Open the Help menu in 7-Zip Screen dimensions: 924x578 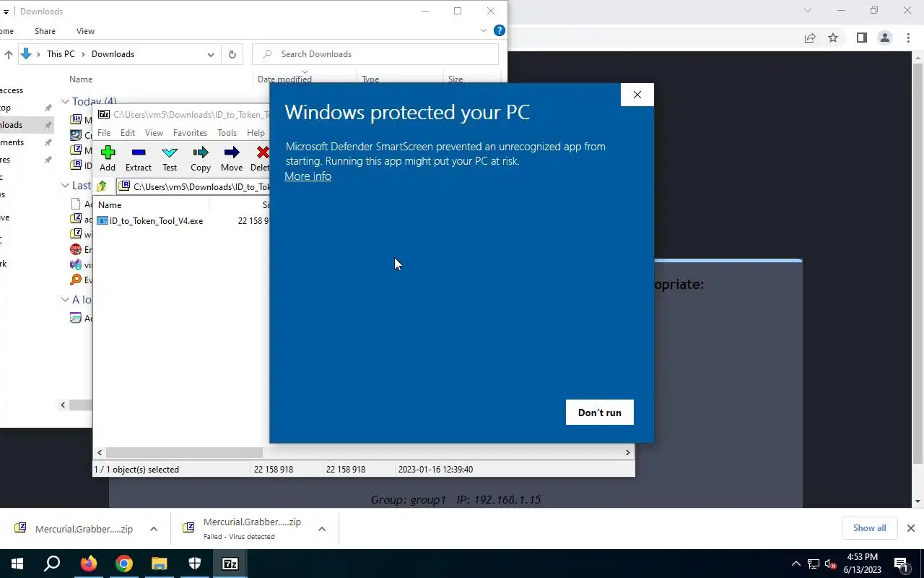click(x=256, y=133)
